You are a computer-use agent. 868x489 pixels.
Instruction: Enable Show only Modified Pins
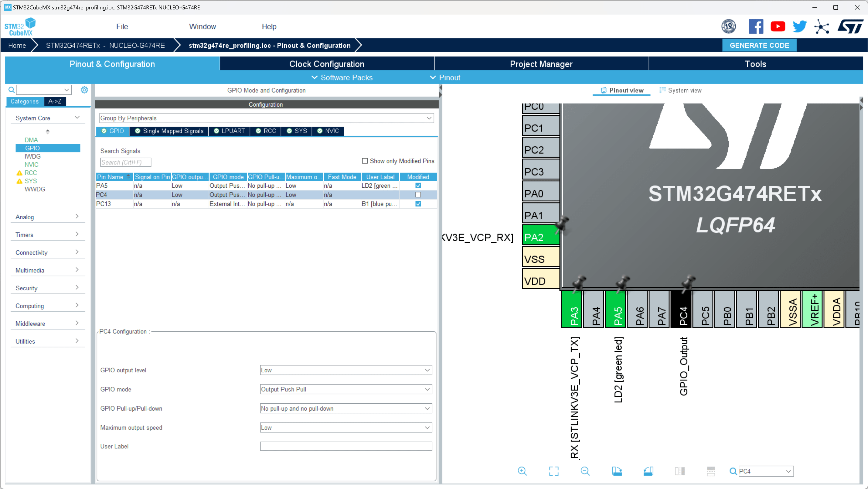pyautogui.click(x=365, y=161)
